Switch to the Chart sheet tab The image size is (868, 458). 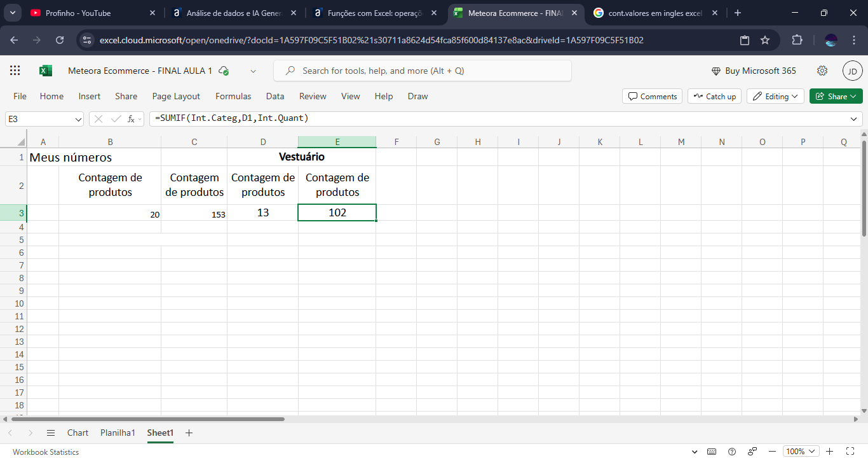(x=78, y=433)
